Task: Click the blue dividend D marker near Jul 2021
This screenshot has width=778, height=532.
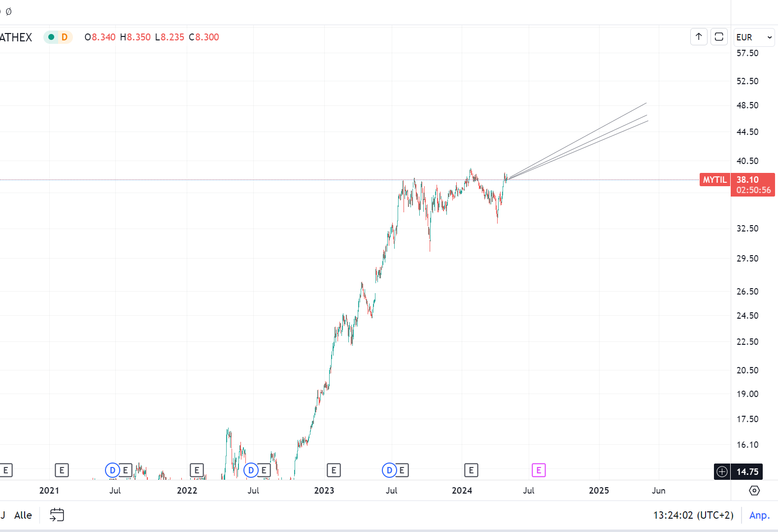Action: click(112, 470)
